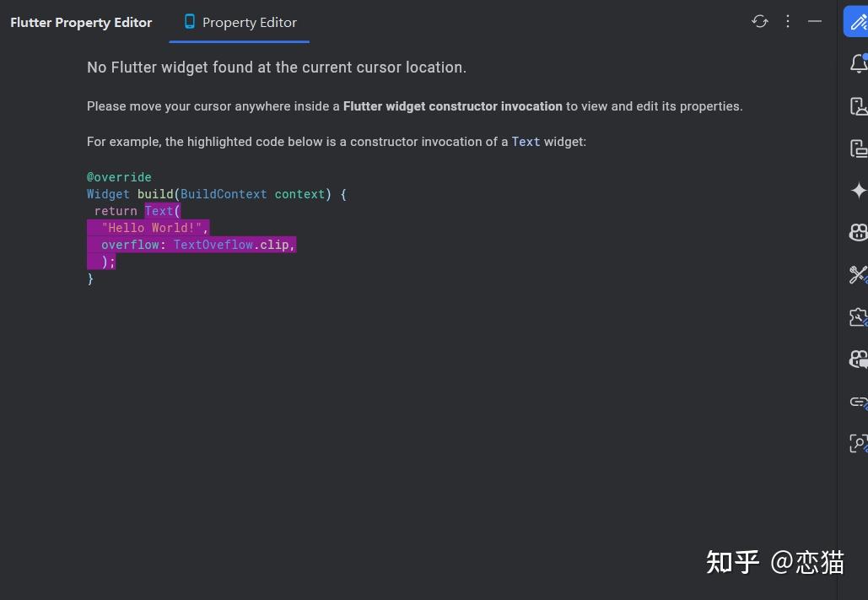Click the Text widget link in the description
868x600 pixels.
(x=526, y=142)
